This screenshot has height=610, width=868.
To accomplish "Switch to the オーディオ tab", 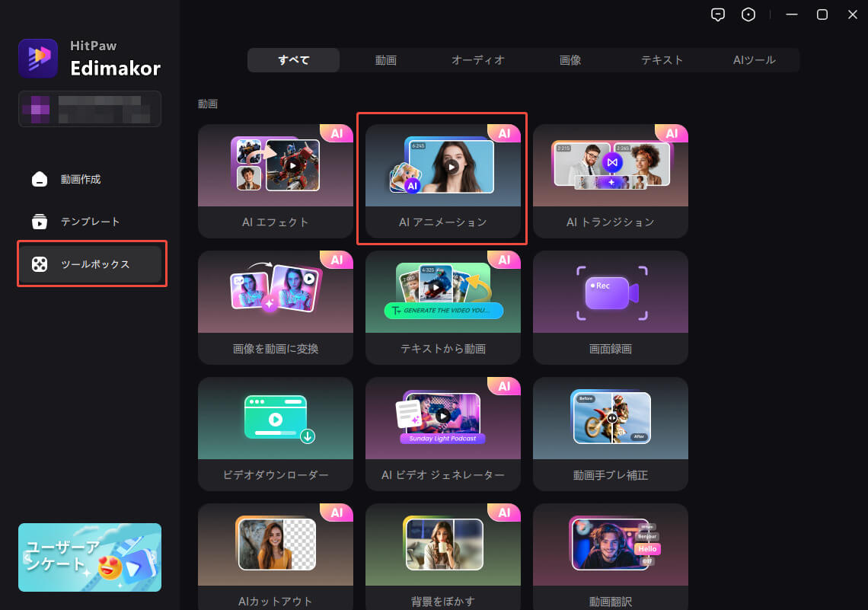I will pos(477,60).
